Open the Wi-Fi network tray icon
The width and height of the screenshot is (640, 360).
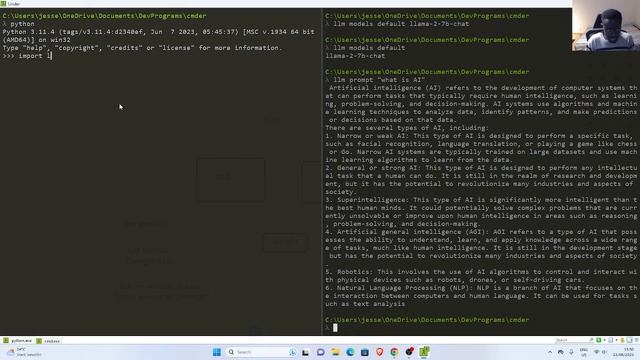tap(596, 352)
